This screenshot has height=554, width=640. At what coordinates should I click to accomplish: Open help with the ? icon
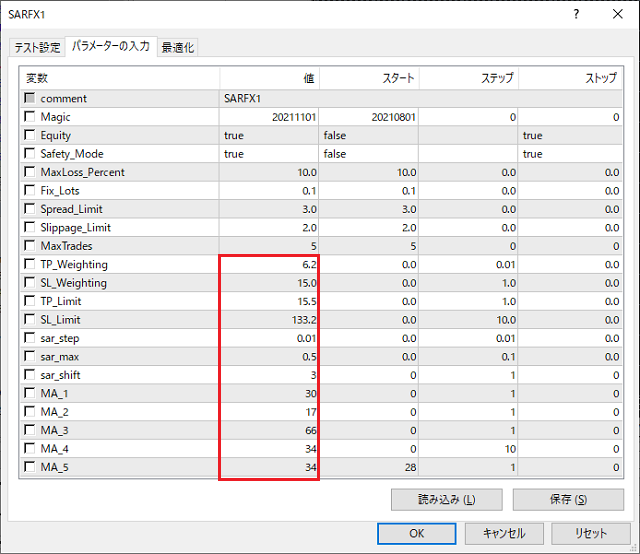point(576,14)
